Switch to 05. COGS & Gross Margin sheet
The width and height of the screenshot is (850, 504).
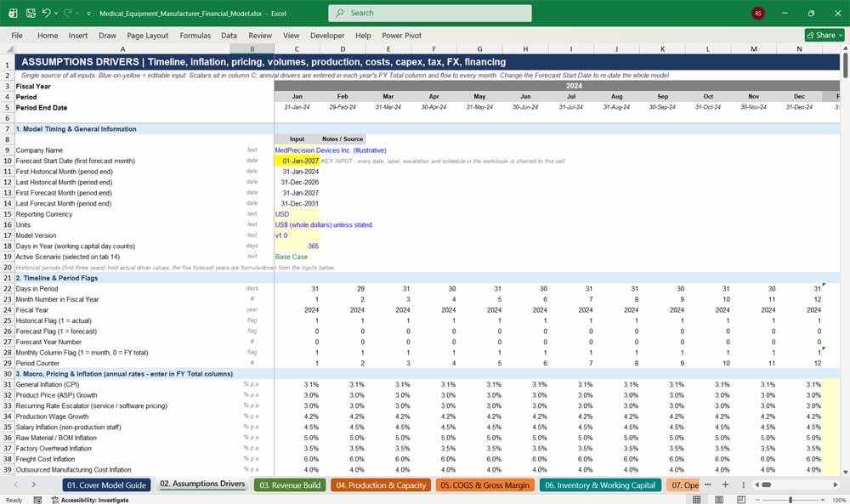484,485
